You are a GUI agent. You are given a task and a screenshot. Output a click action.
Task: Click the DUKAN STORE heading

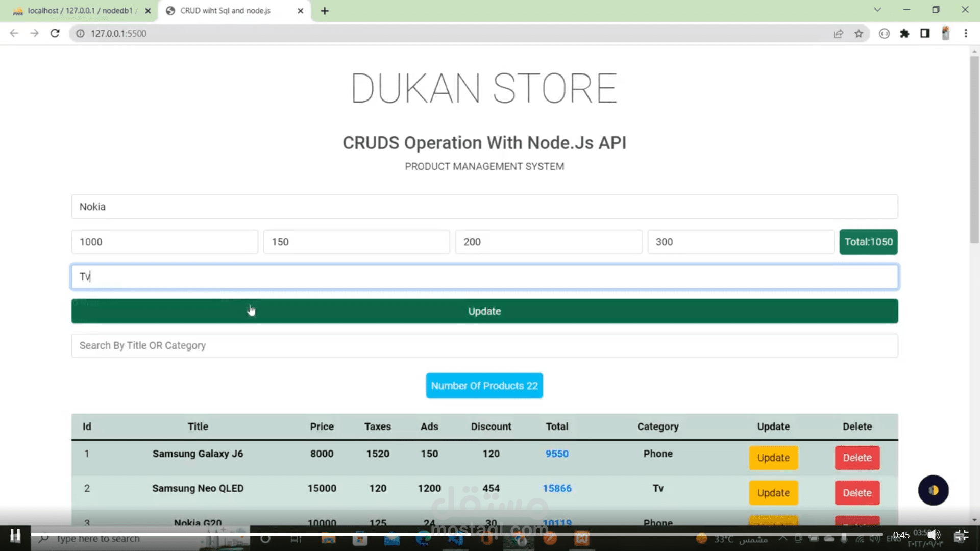484,88
